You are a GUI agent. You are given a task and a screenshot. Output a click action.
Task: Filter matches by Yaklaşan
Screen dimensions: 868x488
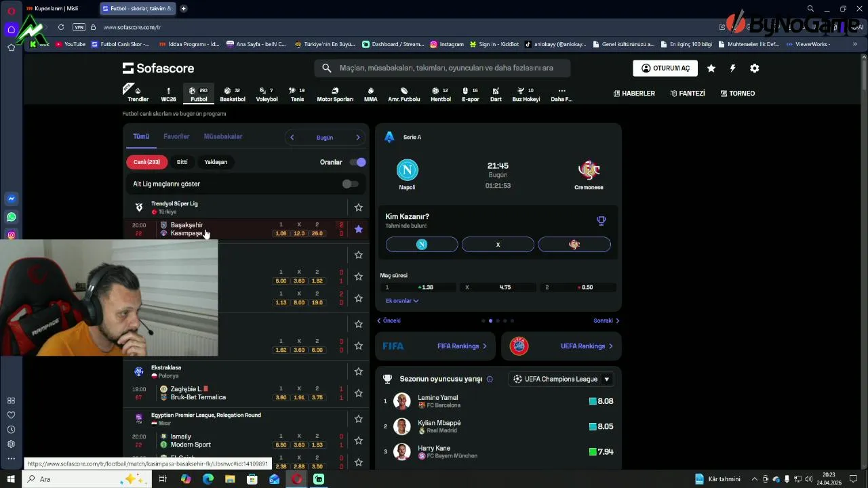(216, 162)
